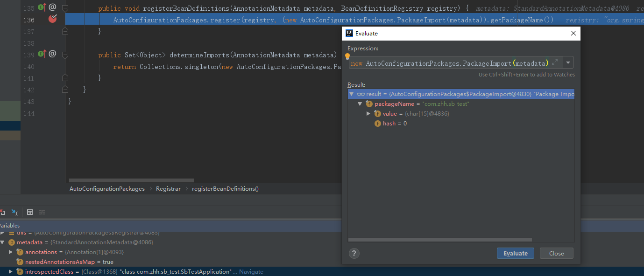Collapse the metadata variable node

pos(2,242)
